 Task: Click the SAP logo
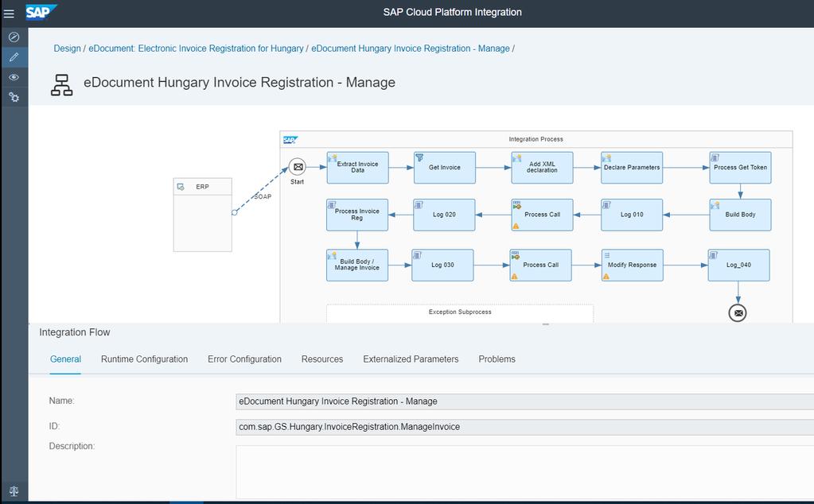[x=41, y=12]
